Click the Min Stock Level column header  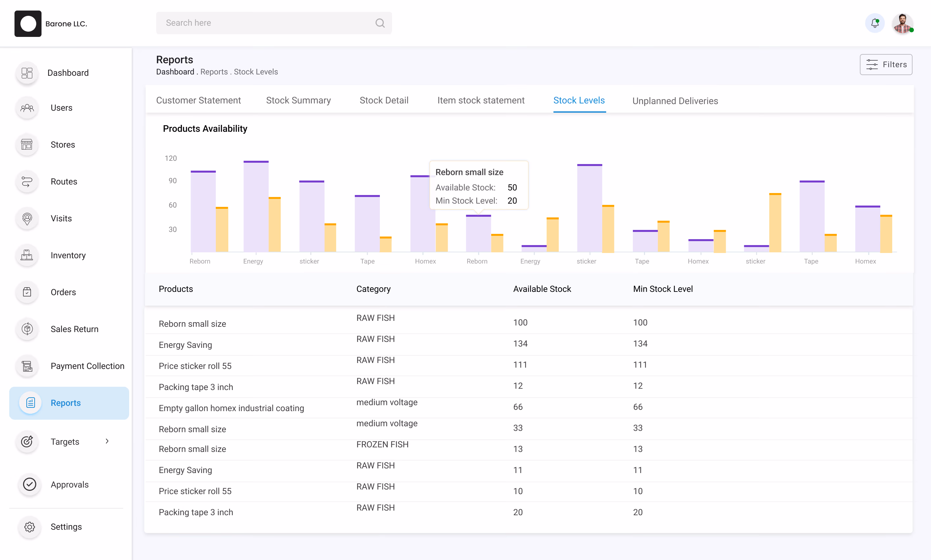click(663, 289)
